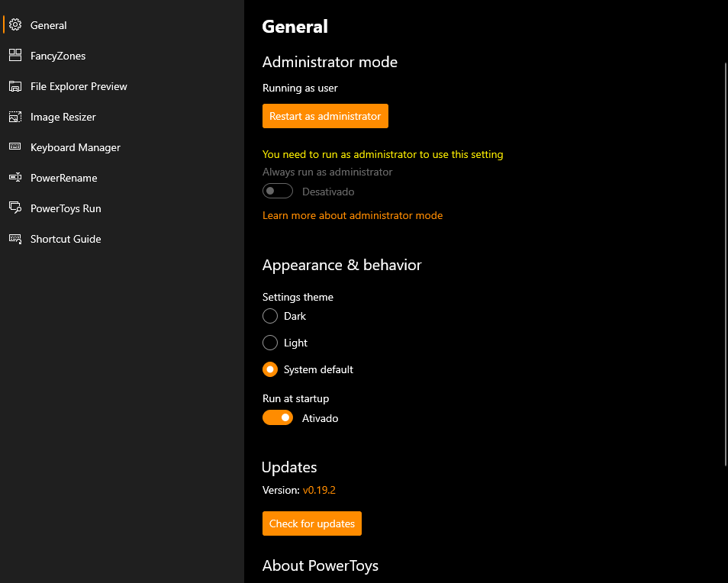
Task: Click the vertical scrollbar on the right
Action: tap(726, 265)
